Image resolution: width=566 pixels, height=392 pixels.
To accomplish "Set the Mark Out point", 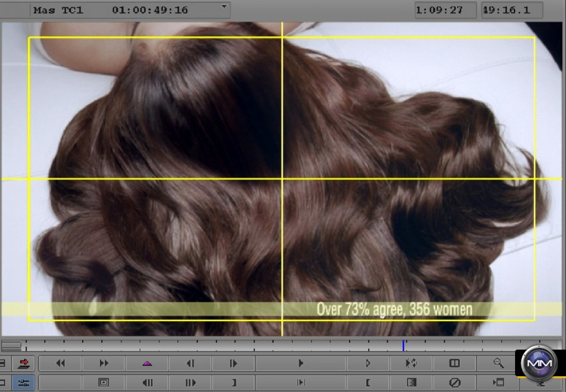I will (233, 383).
